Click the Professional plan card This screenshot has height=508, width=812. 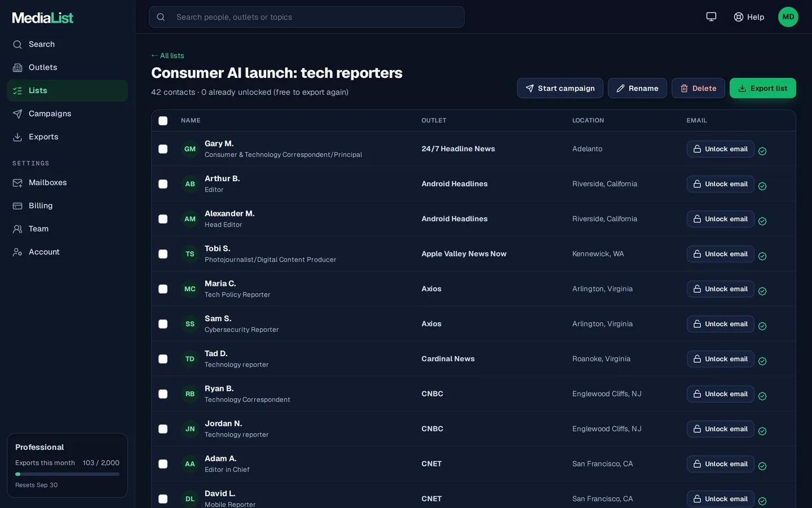click(x=67, y=465)
